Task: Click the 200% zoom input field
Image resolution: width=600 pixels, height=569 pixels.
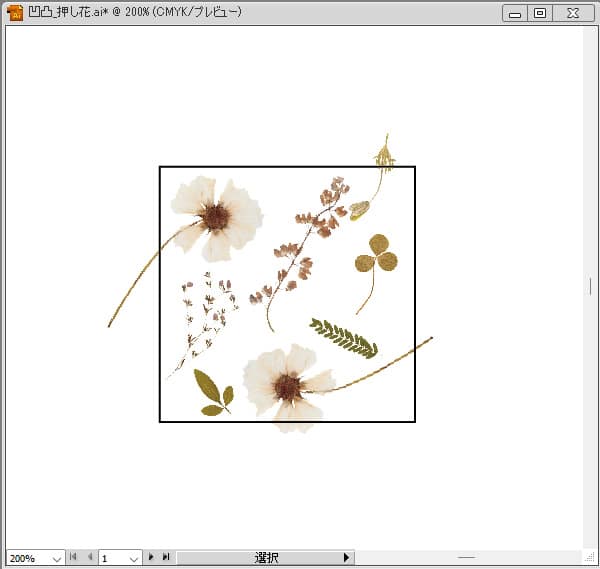Action: tap(25, 558)
